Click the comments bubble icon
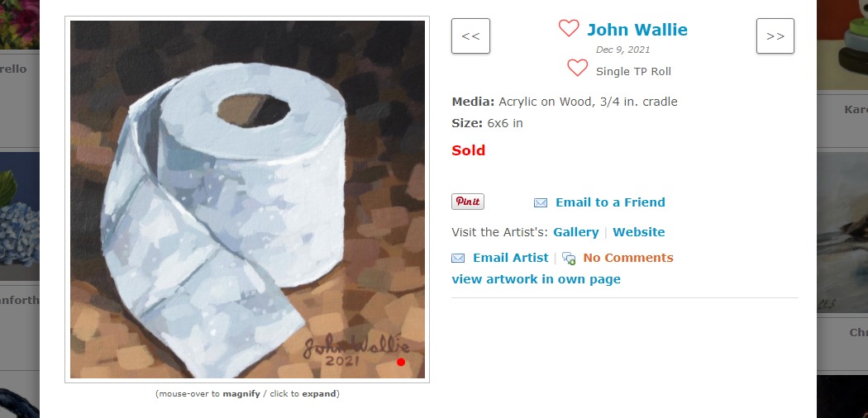Viewport: 868px width, 418px height. [569, 259]
